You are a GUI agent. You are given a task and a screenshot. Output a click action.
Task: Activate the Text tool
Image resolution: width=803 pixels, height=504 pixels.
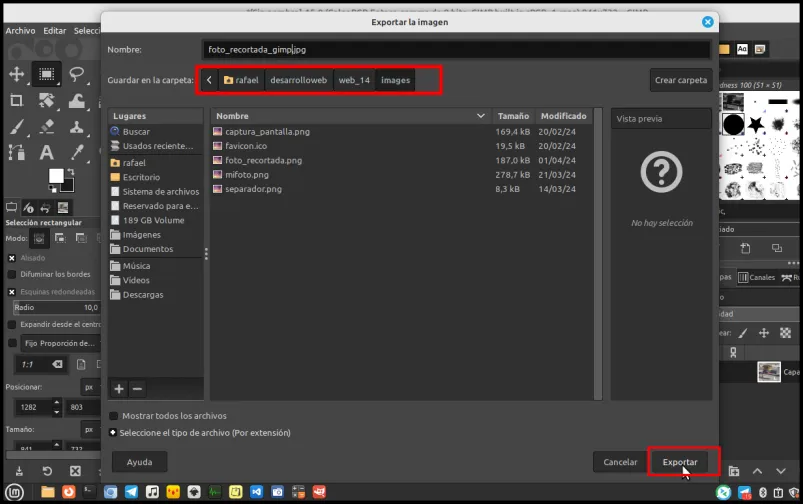pos(47,152)
